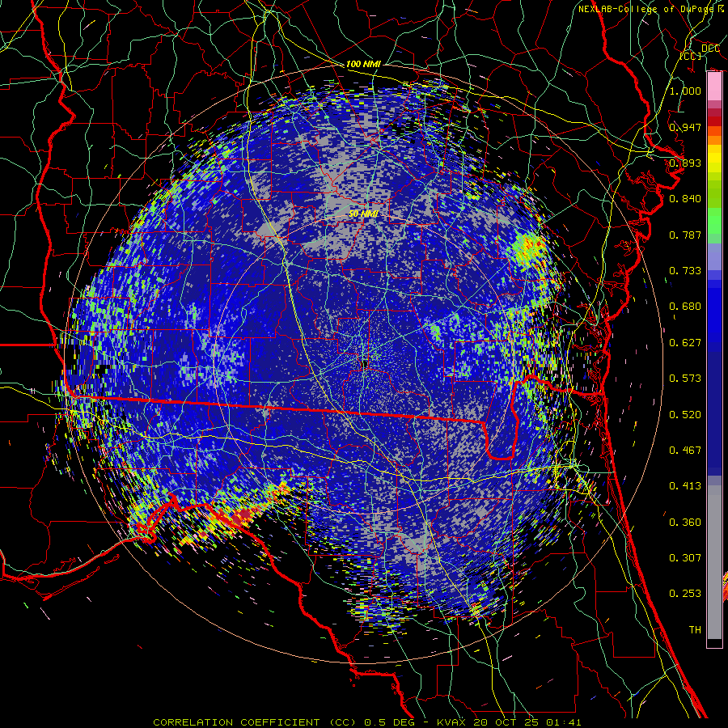Click the 100 NMI range ring label
Screen dimensions: 728x728
click(x=363, y=64)
